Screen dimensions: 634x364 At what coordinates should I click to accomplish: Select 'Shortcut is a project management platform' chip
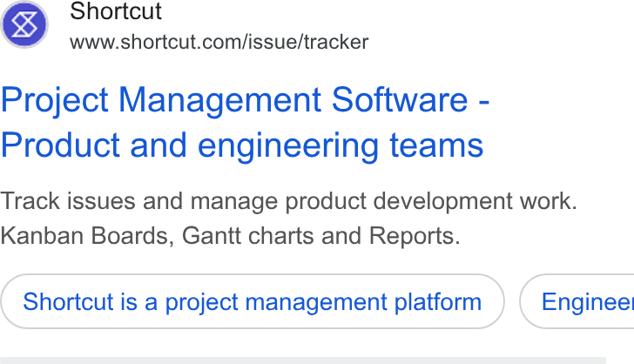click(x=253, y=301)
